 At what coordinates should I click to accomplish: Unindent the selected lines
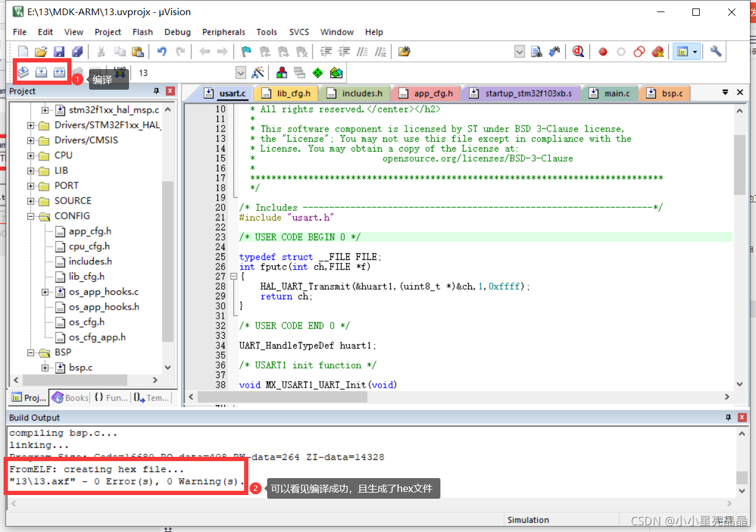point(344,52)
